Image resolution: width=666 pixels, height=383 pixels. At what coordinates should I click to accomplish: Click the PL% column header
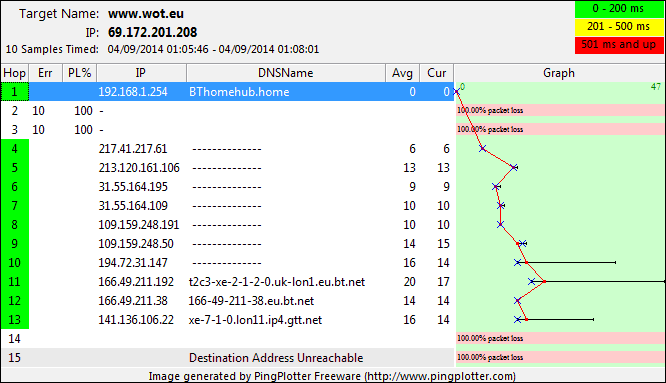79,73
